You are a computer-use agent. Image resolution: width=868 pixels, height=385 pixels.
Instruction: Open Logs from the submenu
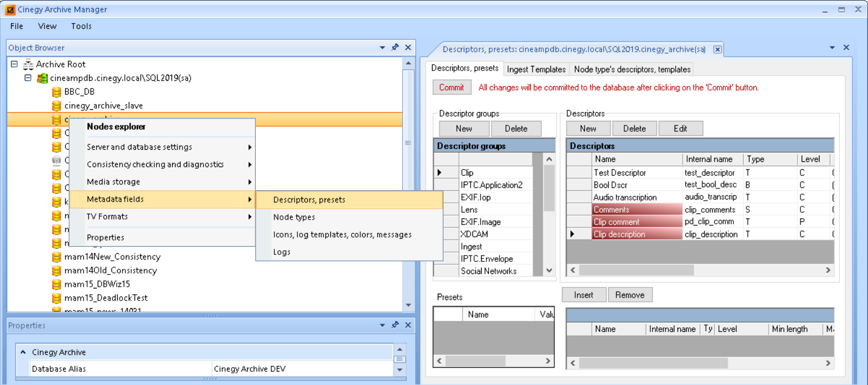click(x=349, y=252)
